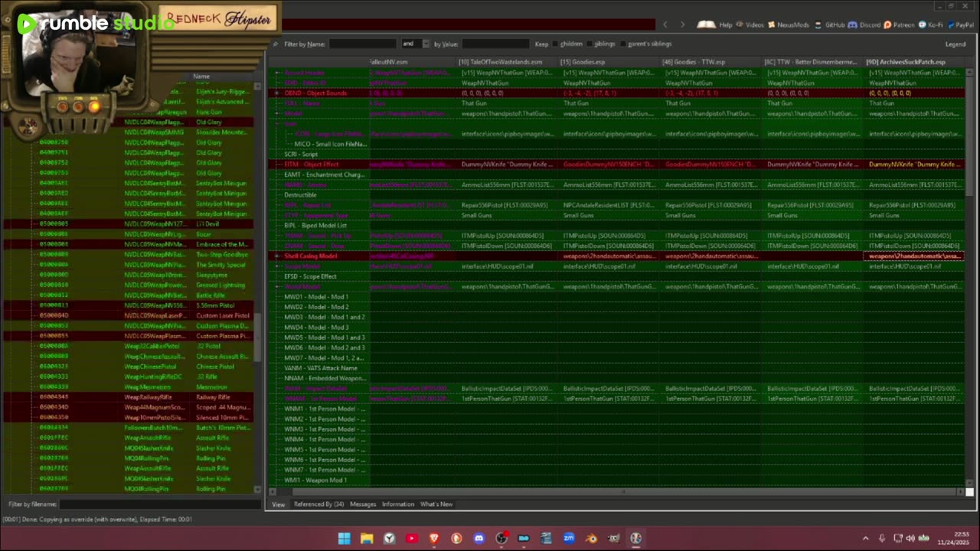The width and height of the screenshot is (980, 551).
Task: Visit the NexusMods link icon
Action: (771, 24)
